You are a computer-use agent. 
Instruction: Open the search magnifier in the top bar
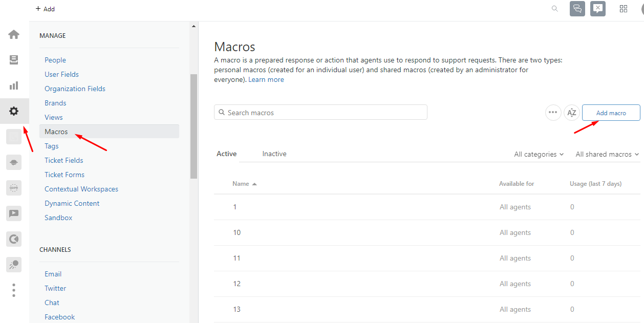point(554,9)
